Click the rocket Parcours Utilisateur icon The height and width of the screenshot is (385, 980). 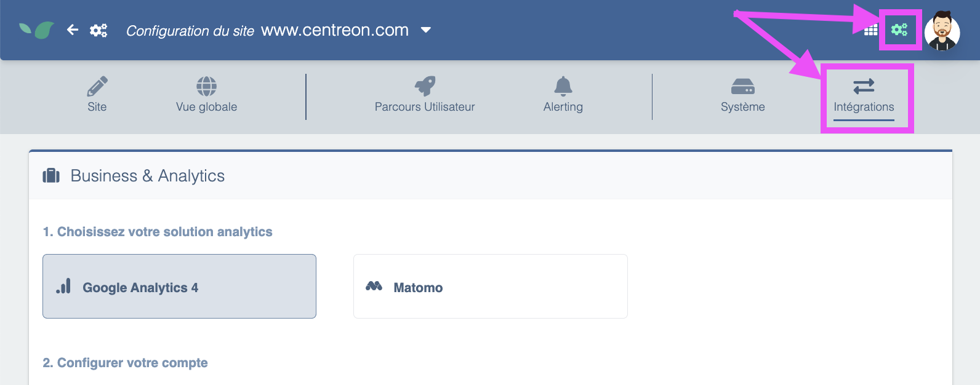click(x=425, y=86)
